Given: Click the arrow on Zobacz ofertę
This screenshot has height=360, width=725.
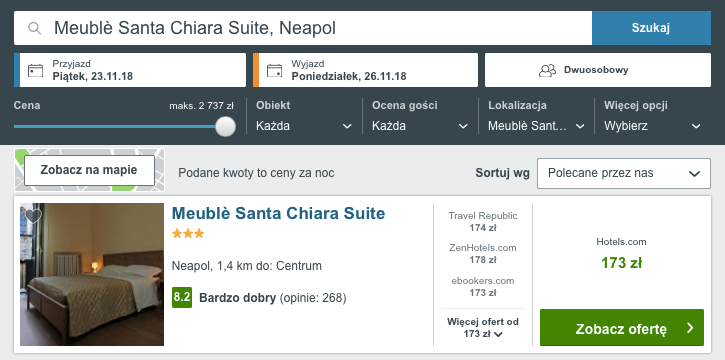Looking at the screenshot, I should (690, 328).
